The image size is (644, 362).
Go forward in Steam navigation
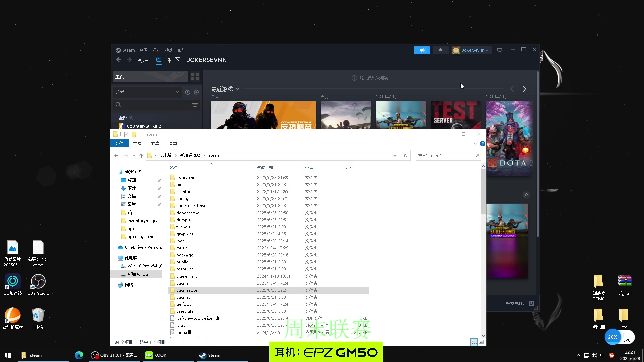coord(129,60)
